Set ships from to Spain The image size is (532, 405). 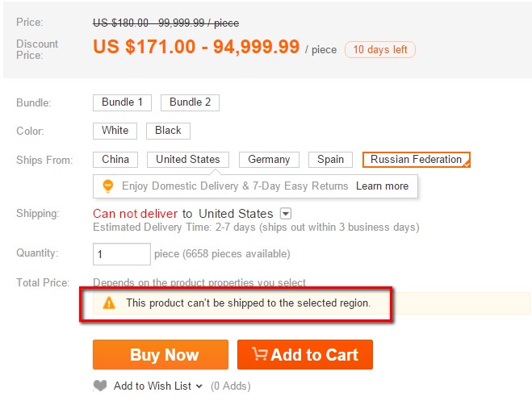point(331,160)
